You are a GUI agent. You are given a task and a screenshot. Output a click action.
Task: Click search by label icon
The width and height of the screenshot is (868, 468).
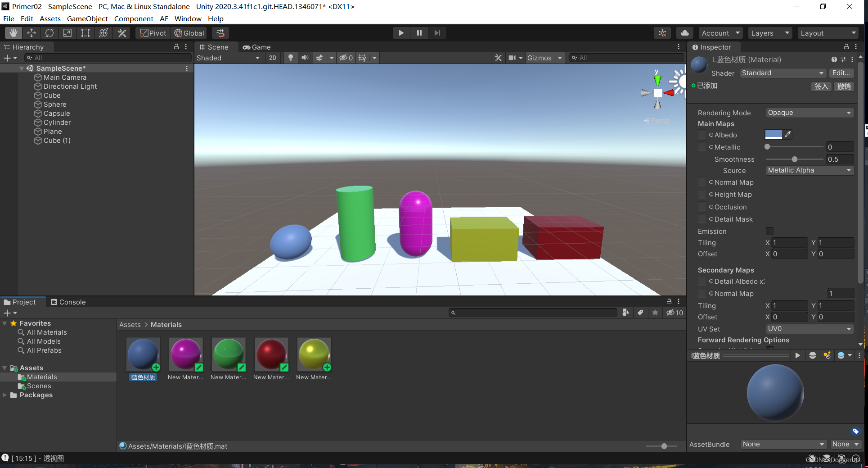coord(640,313)
